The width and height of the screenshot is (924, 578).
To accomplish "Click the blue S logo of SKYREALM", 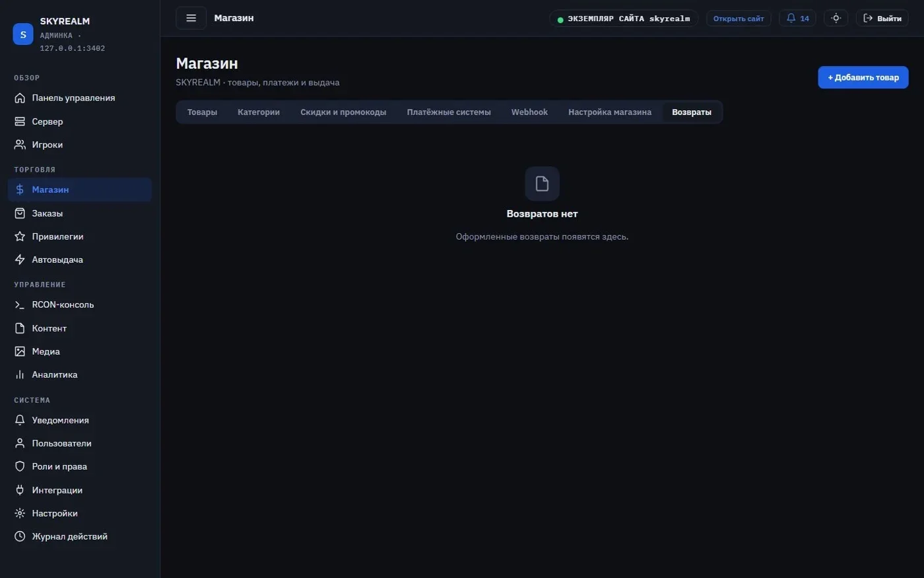I will pos(23,34).
